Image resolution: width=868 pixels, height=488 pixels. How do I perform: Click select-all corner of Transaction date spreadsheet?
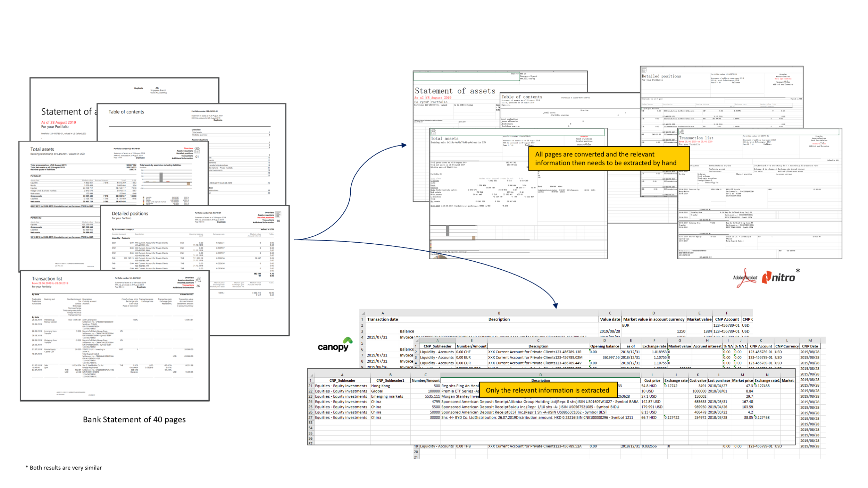pyautogui.click(x=363, y=313)
